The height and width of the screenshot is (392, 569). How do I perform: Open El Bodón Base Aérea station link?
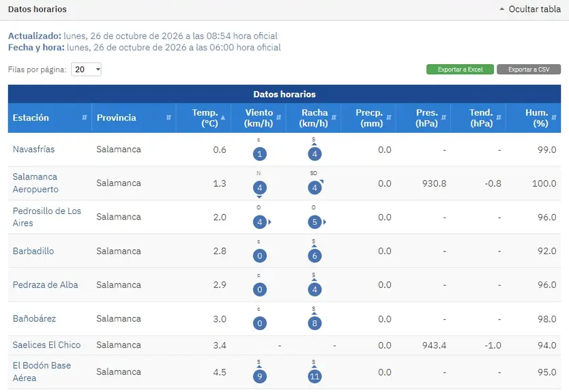pos(42,372)
